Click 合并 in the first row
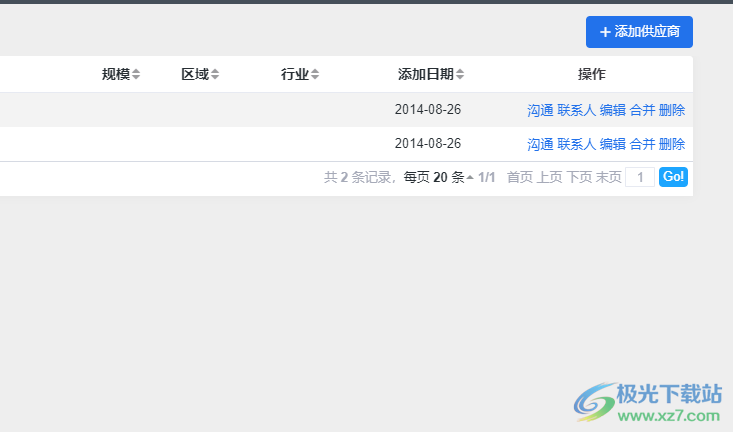 pos(642,110)
